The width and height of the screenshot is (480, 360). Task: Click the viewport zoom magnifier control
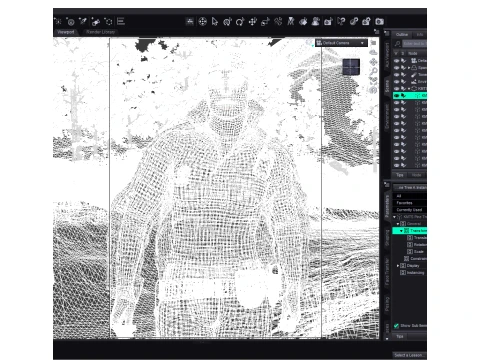(x=373, y=71)
